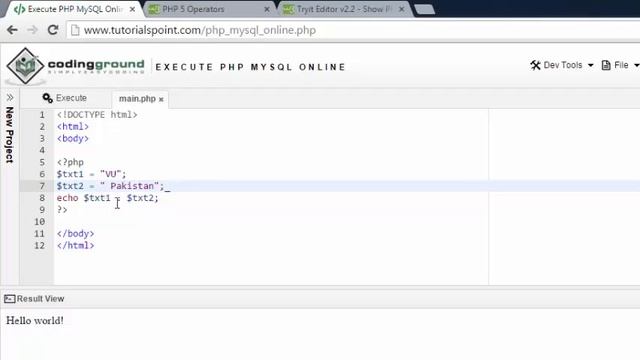
Task: Click the opening <html> tag line
Action: [x=73, y=127]
